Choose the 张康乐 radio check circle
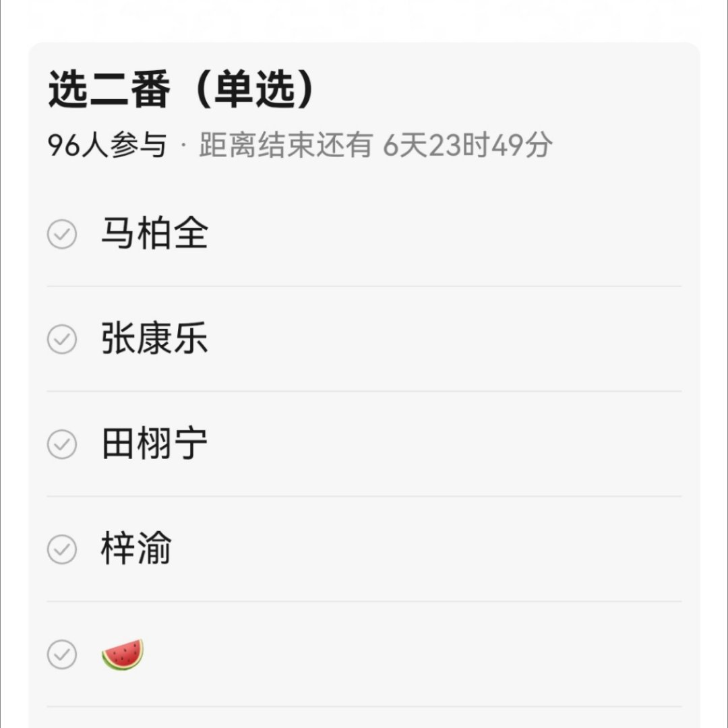This screenshot has height=728, width=728. click(62, 339)
